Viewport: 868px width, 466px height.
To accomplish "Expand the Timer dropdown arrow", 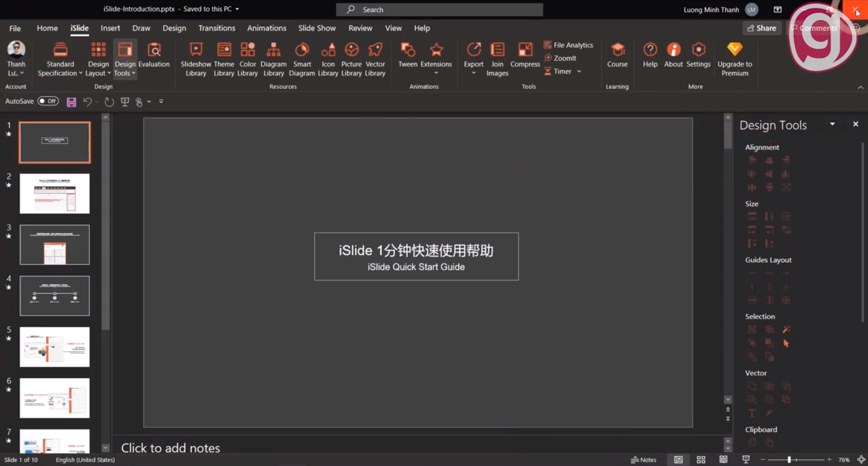I will pyautogui.click(x=579, y=71).
